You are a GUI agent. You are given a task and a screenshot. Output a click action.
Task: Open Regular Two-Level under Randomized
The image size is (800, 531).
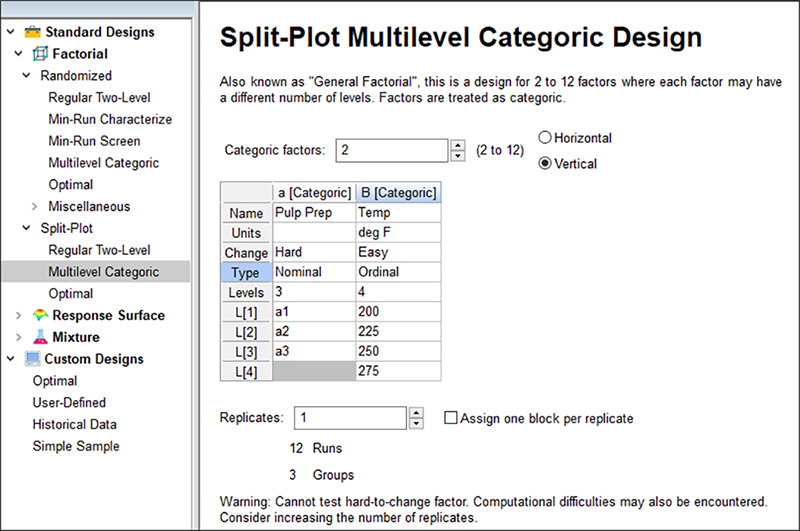click(x=99, y=98)
